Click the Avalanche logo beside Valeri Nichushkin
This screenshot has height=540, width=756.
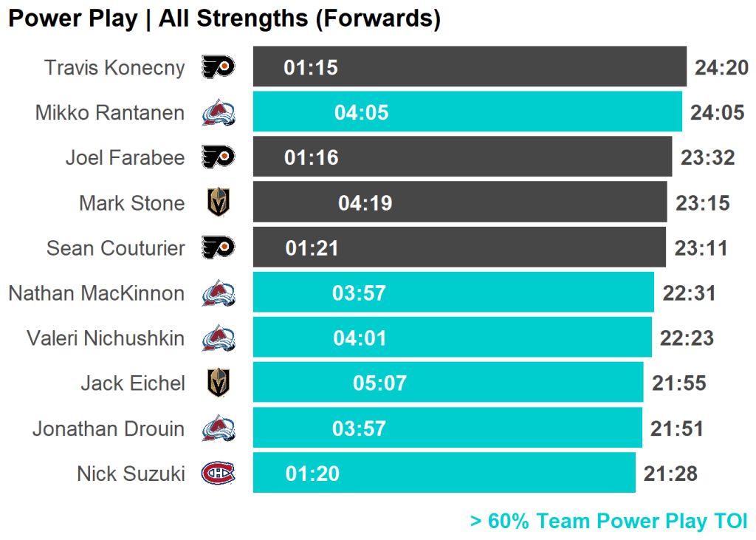coord(219,338)
